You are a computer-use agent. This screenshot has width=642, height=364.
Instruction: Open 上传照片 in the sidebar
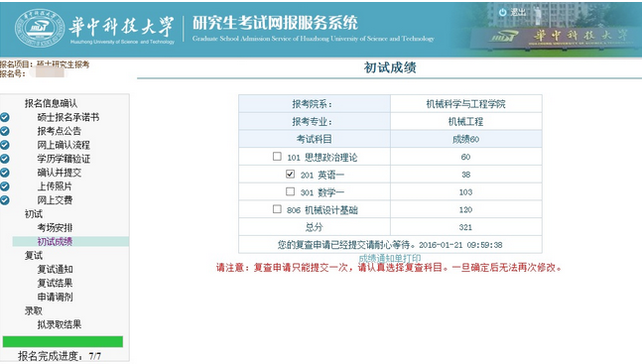[55, 186]
